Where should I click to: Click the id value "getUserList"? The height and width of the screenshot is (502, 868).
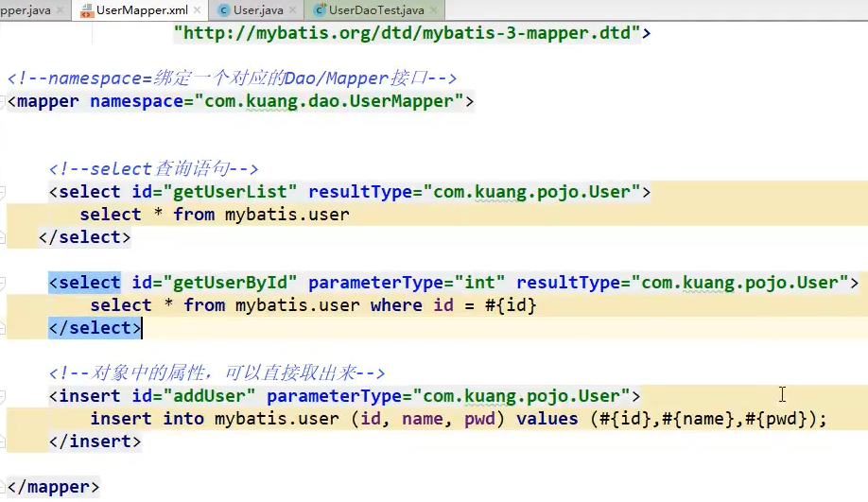pyautogui.click(x=230, y=192)
